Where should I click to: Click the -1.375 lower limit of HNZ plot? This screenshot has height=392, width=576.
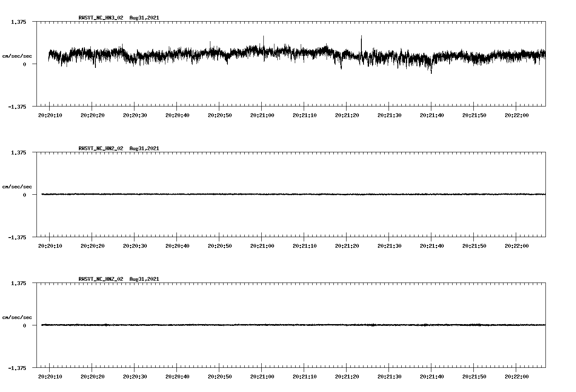pyautogui.click(x=17, y=368)
